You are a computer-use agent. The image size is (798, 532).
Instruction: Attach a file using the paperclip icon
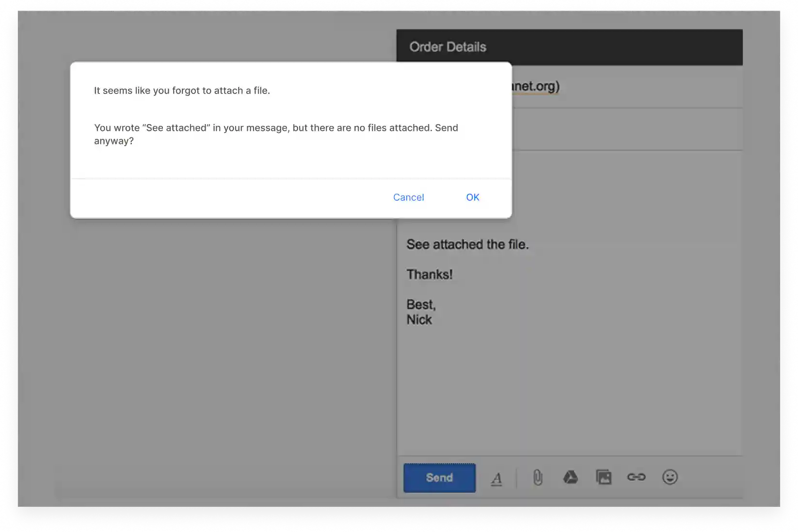pyautogui.click(x=537, y=478)
